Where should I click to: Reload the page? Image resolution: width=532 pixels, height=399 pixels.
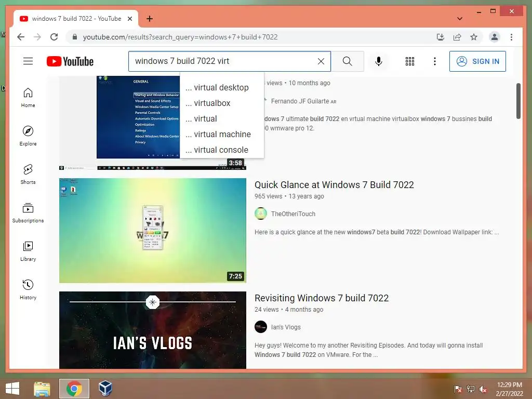(54, 37)
